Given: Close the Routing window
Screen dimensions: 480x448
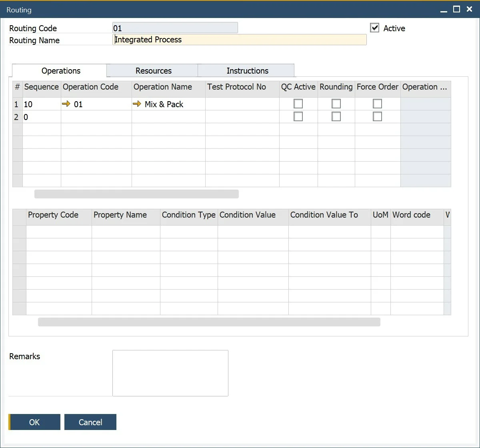Looking at the screenshot, I should [470, 10].
